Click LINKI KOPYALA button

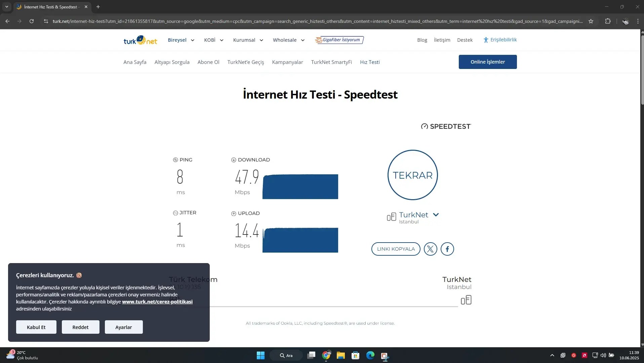(396, 249)
